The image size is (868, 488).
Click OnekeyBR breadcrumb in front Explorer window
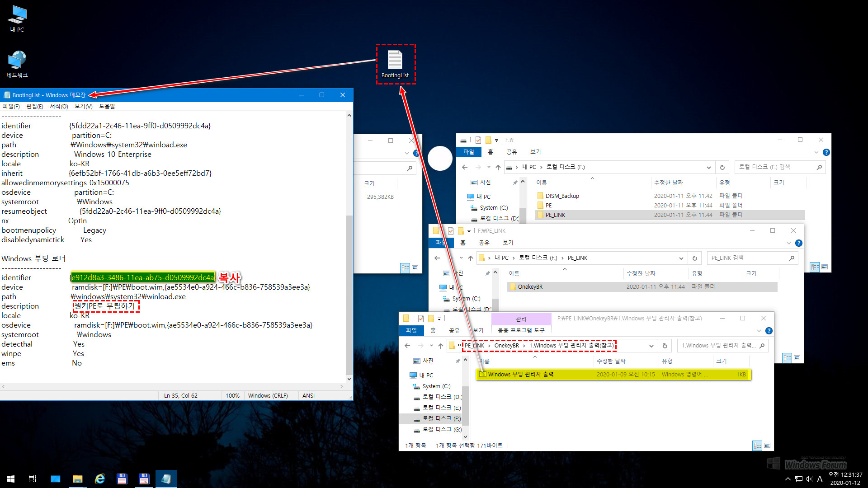[x=507, y=346]
